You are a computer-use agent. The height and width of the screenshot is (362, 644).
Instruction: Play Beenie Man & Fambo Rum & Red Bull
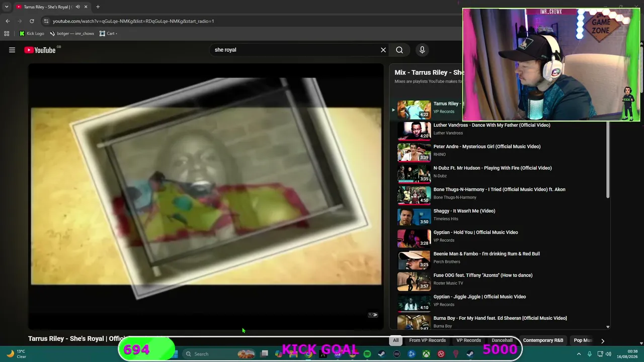tap(487, 254)
